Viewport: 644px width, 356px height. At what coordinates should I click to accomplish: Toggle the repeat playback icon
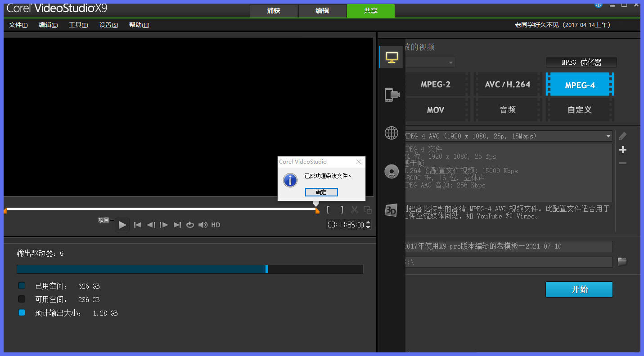coord(190,225)
